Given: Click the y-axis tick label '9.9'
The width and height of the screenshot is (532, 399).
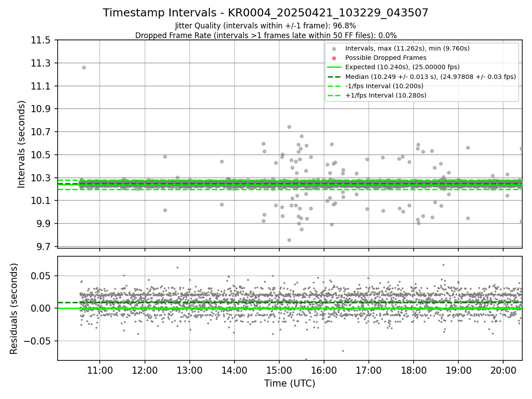Looking at the screenshot, I should (44, 223).
